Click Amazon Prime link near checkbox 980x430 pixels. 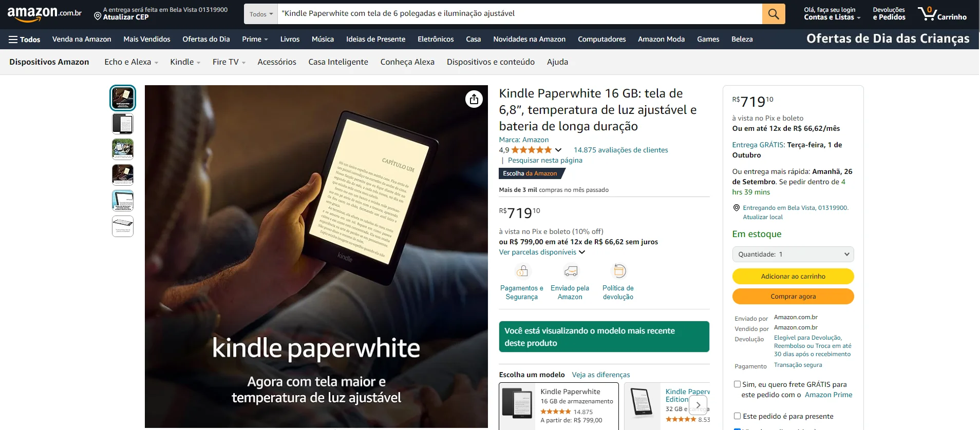tap(828, 395)
